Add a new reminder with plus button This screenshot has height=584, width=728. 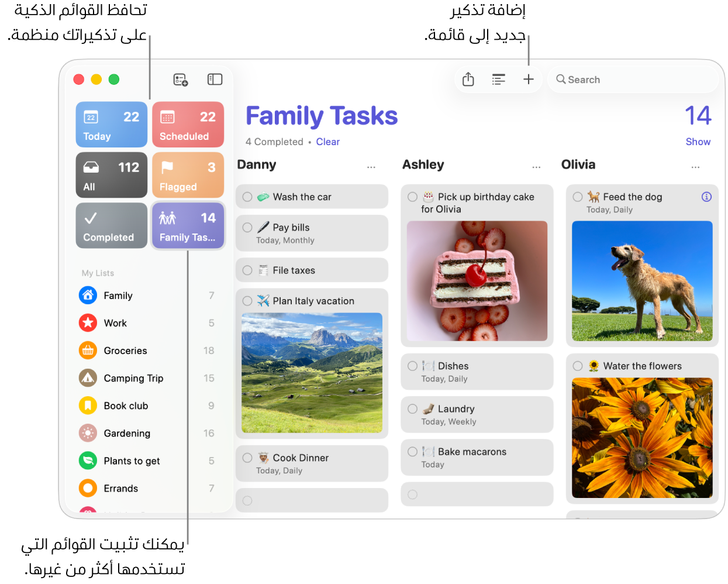[x=528, y=80]
